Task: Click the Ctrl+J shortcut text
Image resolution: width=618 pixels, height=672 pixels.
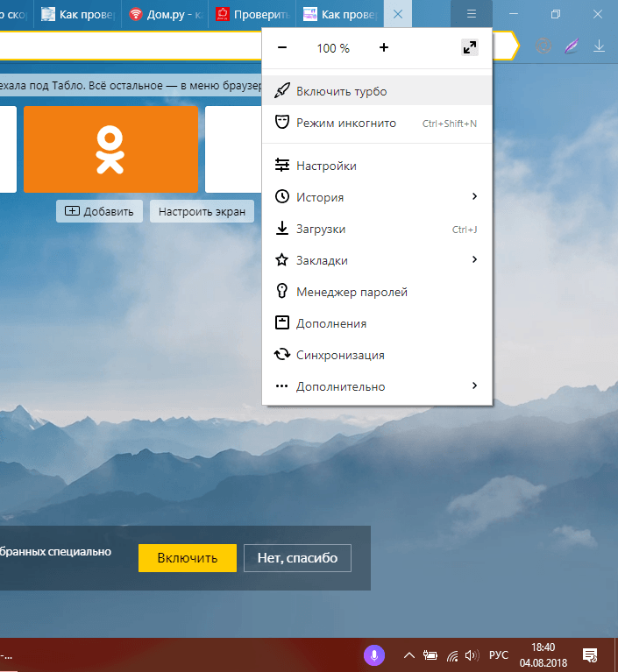Action: [x=465, y=230]
